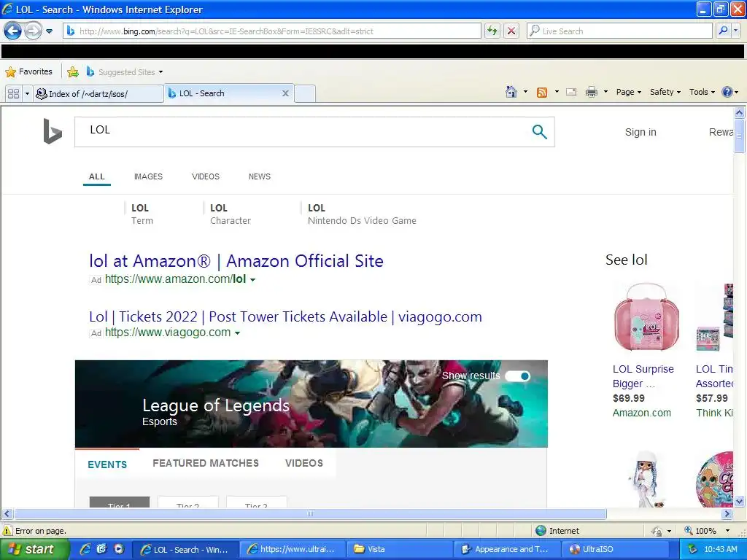747x560 pixels.
Task: Click the Error on page warning icon
Action: coord(7,531)
